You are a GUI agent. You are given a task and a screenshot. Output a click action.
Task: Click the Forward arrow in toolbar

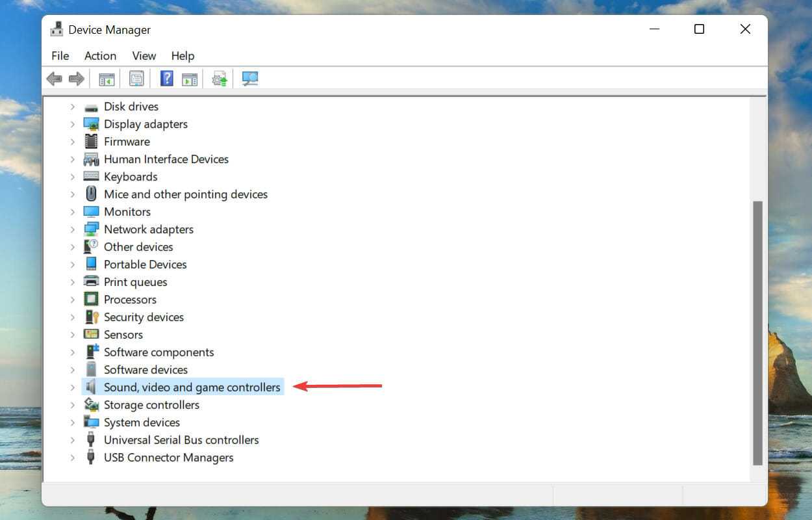[77, 79]
